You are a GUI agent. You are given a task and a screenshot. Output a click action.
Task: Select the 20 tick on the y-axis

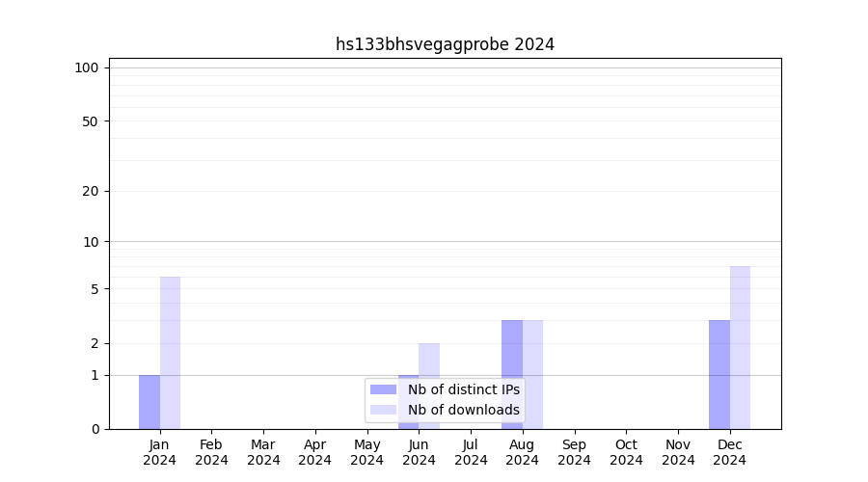pyautogui.click(x=91, y=191)
